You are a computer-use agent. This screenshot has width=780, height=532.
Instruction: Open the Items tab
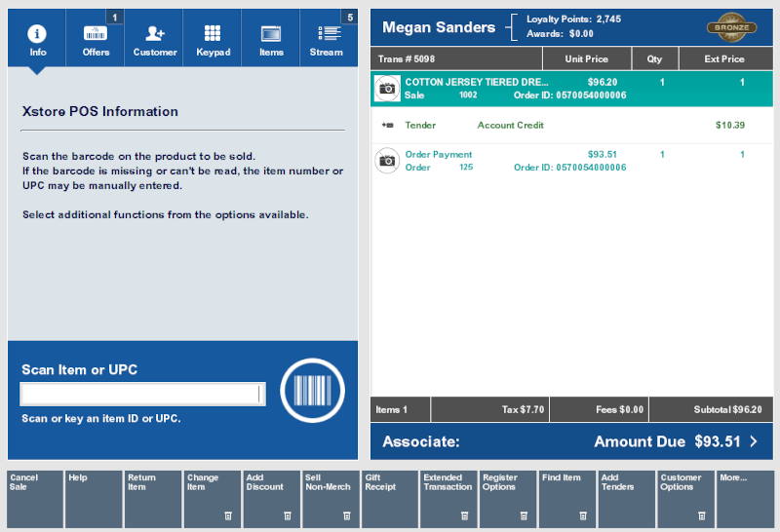[271, 38]
